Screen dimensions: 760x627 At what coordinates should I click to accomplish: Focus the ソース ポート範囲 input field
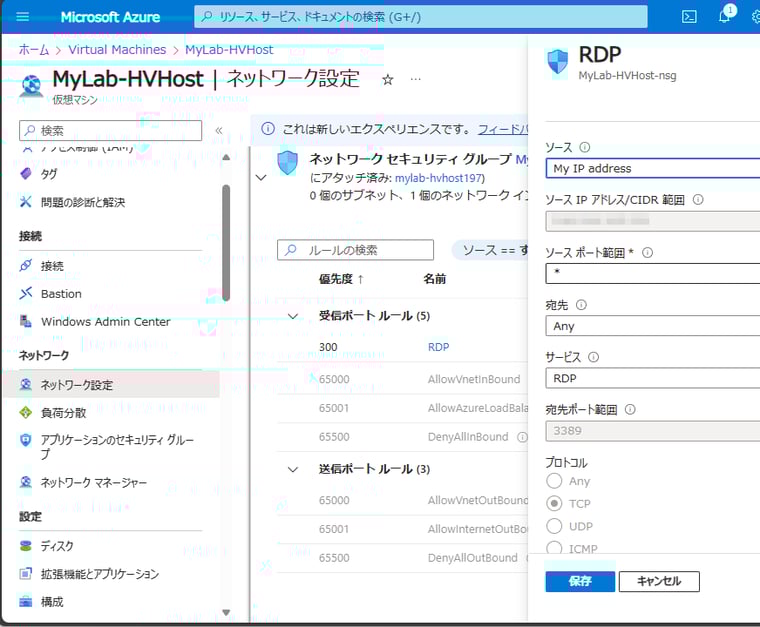coord(652,273)
